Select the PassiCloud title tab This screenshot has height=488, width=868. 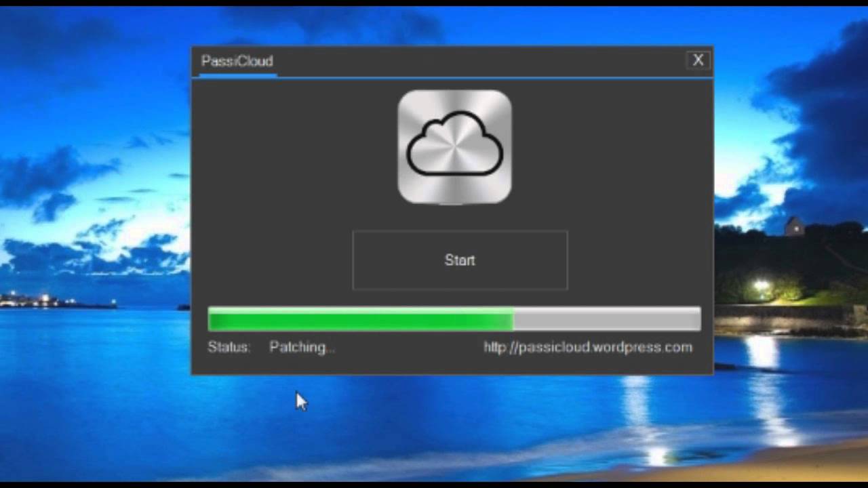coord(237,62)
